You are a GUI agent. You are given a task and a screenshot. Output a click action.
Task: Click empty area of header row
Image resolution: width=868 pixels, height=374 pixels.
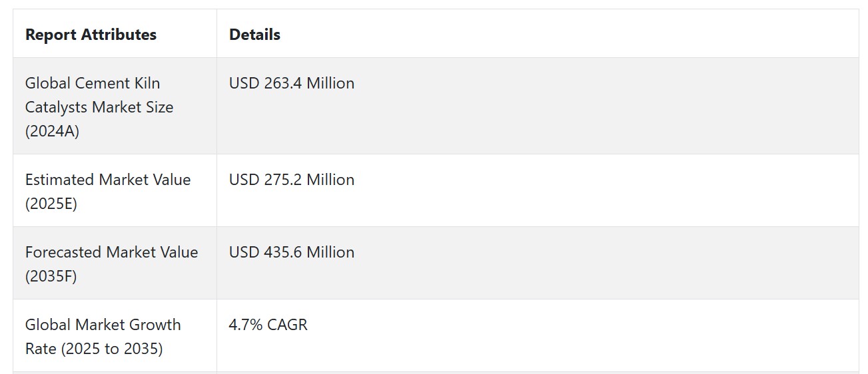click(566, 35)
